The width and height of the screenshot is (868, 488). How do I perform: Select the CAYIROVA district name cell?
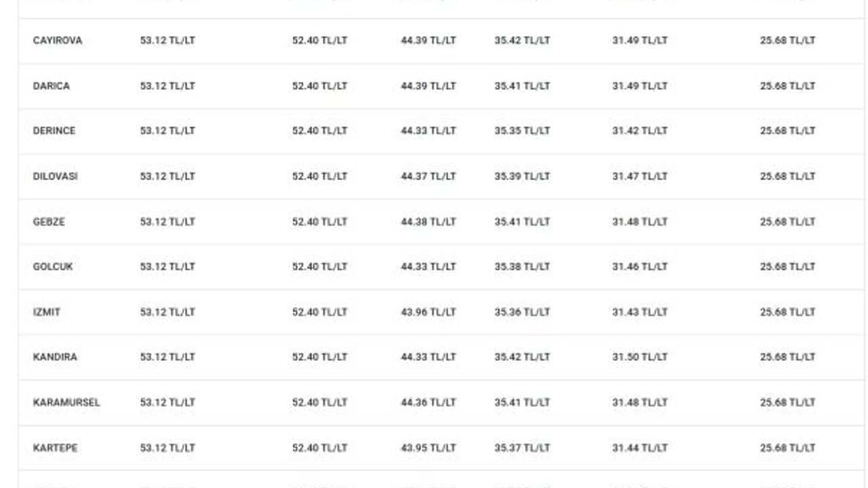[x=58, y=41]
